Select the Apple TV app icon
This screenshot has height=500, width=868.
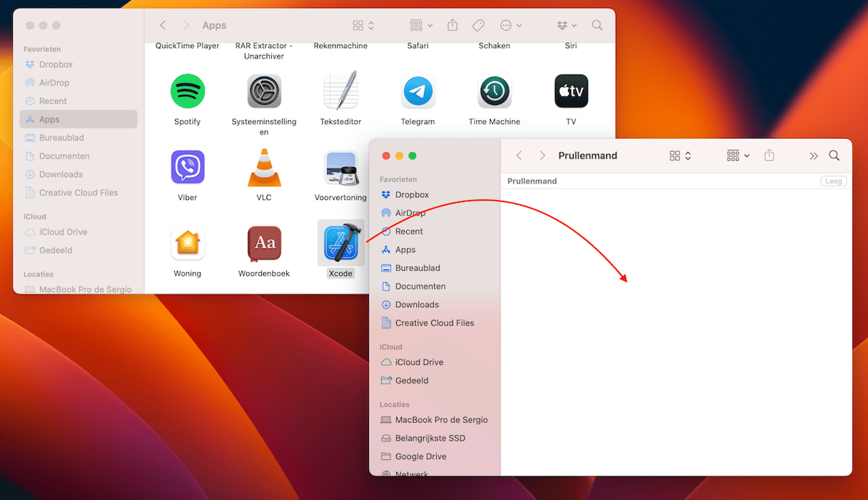571,91
